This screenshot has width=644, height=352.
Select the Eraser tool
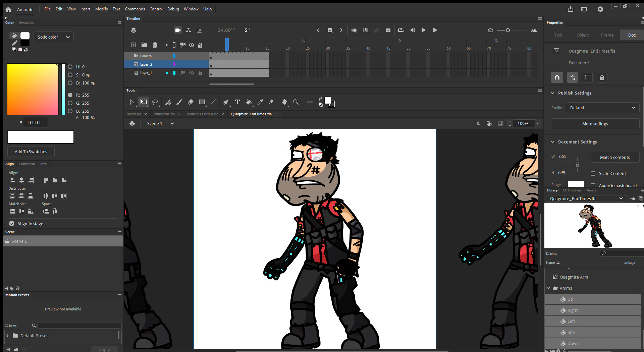click(191, 102)
